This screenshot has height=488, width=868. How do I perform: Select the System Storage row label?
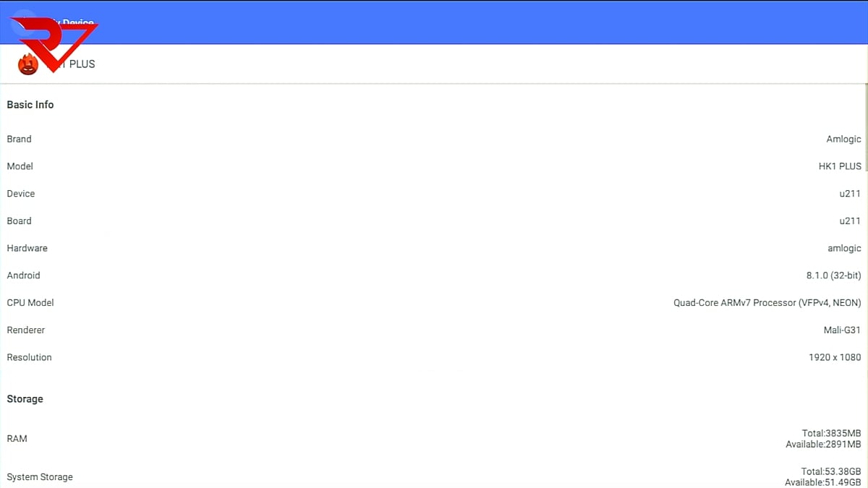pyautogui.click(x=40, y=477)
